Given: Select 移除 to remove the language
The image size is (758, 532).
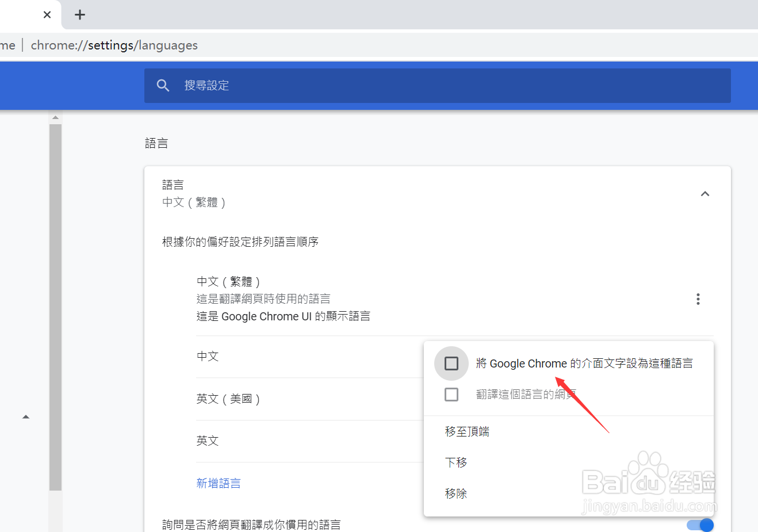Looking at the screenshot, I should tap(455, 493).
